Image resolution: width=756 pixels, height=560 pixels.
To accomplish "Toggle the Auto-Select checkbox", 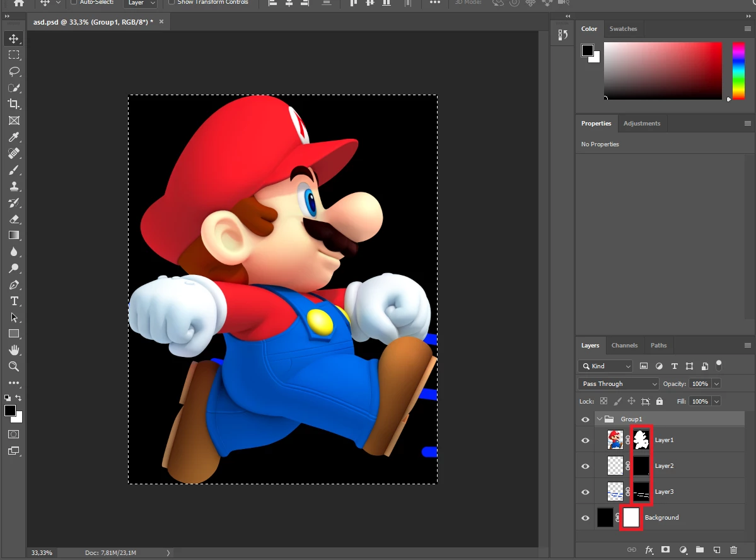I will [x=74, y=3].
